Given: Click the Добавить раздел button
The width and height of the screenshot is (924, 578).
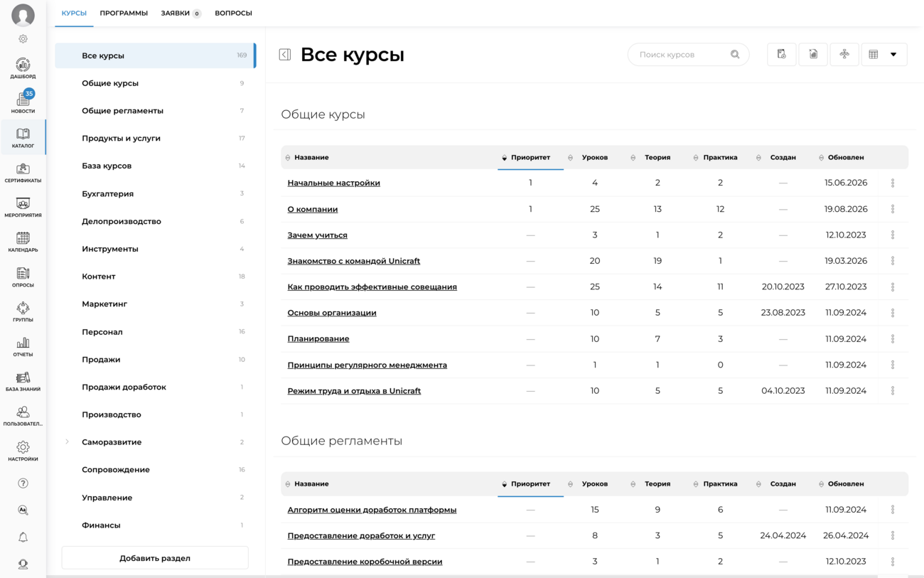Looking at the screenshot, I should pyautogui.click(x=155, y=558).
